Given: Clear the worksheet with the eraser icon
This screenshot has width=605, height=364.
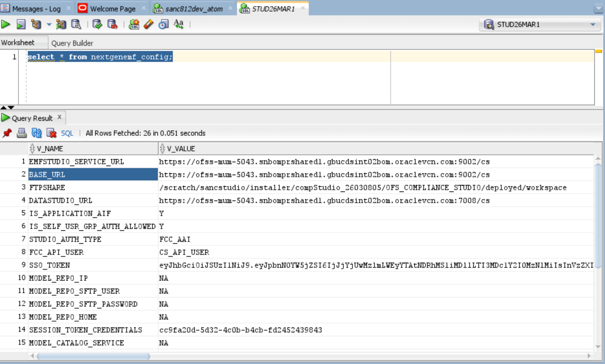Looking at the screenshot, I should coord(148,25).
